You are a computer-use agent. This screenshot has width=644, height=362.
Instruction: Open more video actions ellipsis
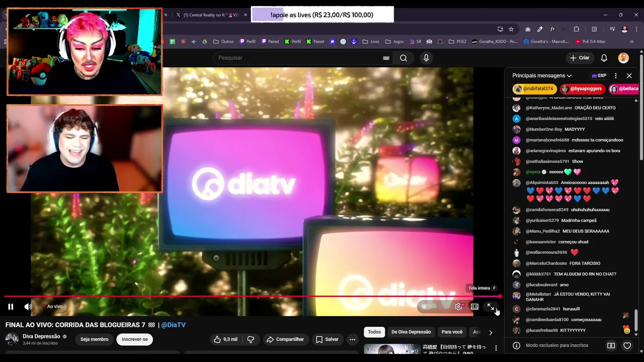[352, 339]
